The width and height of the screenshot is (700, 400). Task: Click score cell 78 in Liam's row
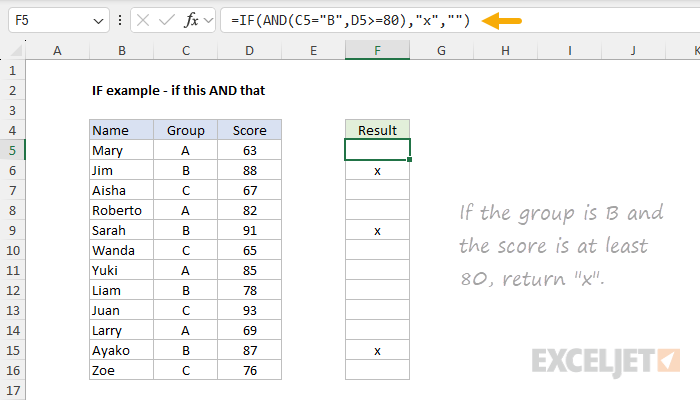click(x=250, y=291)
